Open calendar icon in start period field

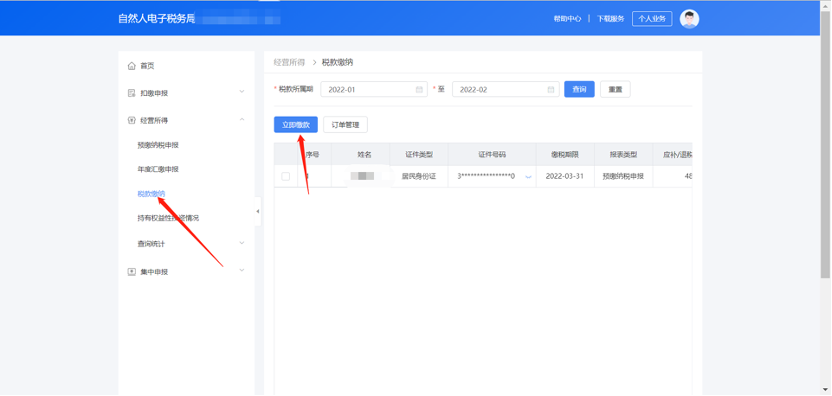[x=419, y=90]
